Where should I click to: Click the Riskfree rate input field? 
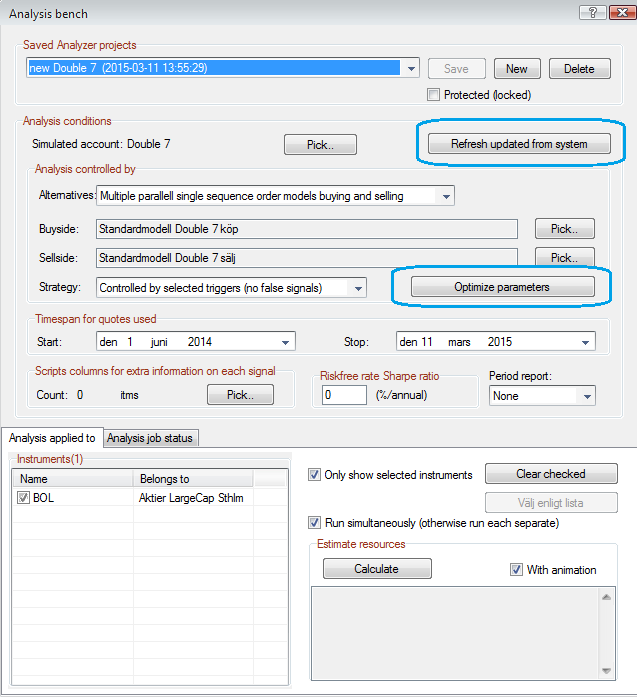(344, 395)
